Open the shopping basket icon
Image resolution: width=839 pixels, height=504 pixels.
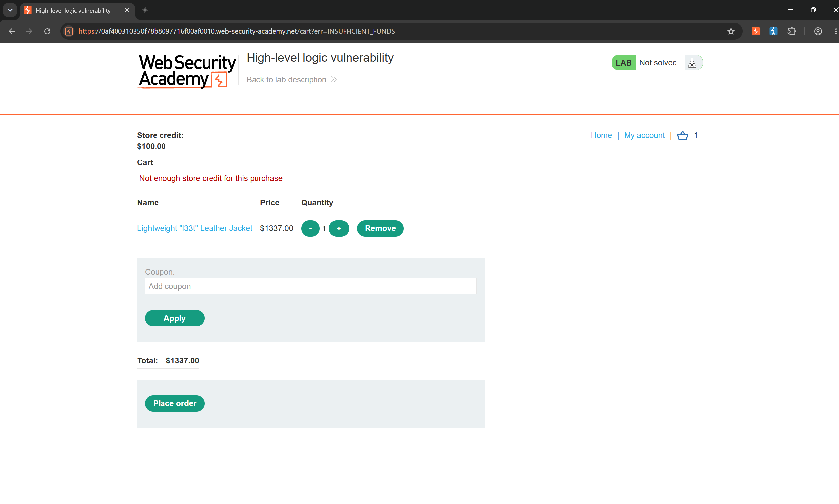pos(682,135)
